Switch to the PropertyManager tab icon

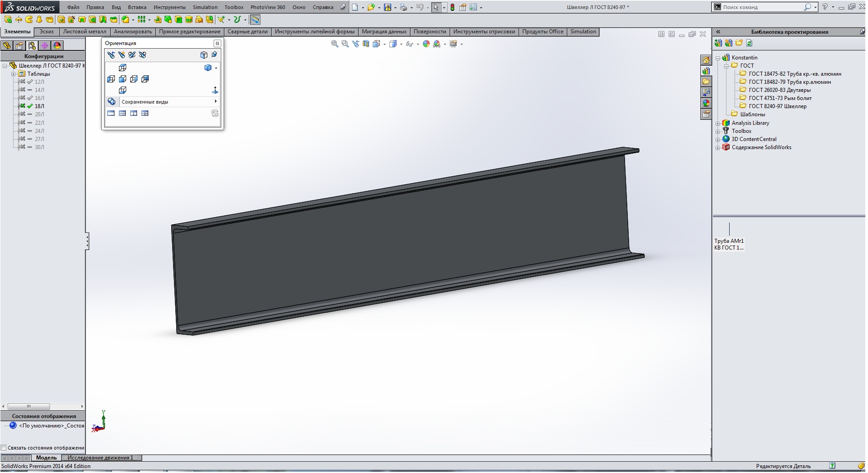(19, 45)
